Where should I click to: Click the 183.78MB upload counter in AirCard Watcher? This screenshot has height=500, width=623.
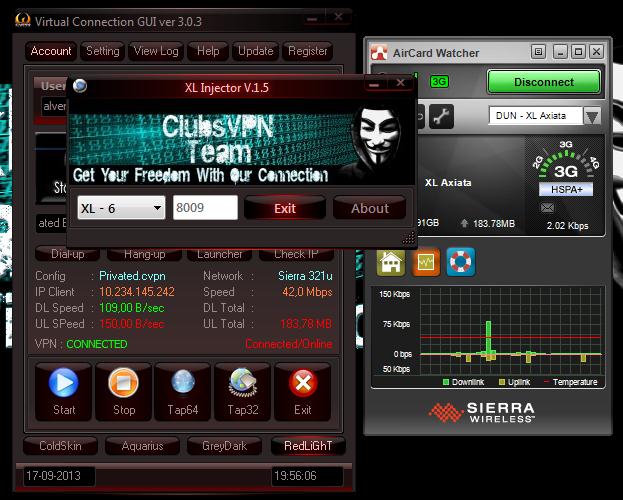click(x=494, y=224)
